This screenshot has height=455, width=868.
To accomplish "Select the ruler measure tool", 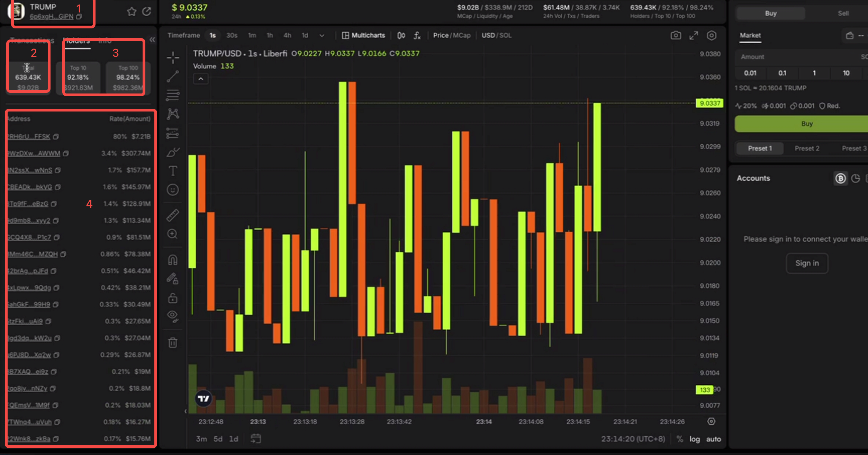I will pyautogui.click(x=173, y=215).
